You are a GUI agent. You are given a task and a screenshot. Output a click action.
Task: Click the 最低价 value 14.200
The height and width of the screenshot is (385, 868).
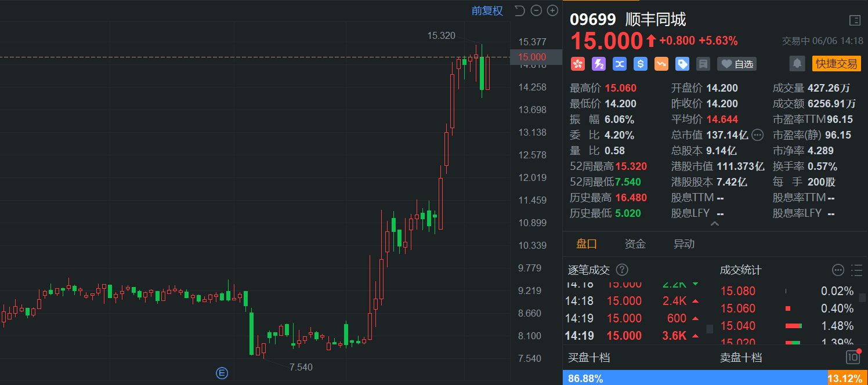(620, 104)
